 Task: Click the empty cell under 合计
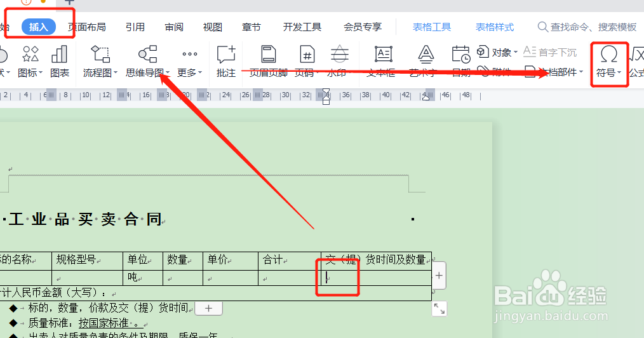pyautogui.click(x=290, y=278)
